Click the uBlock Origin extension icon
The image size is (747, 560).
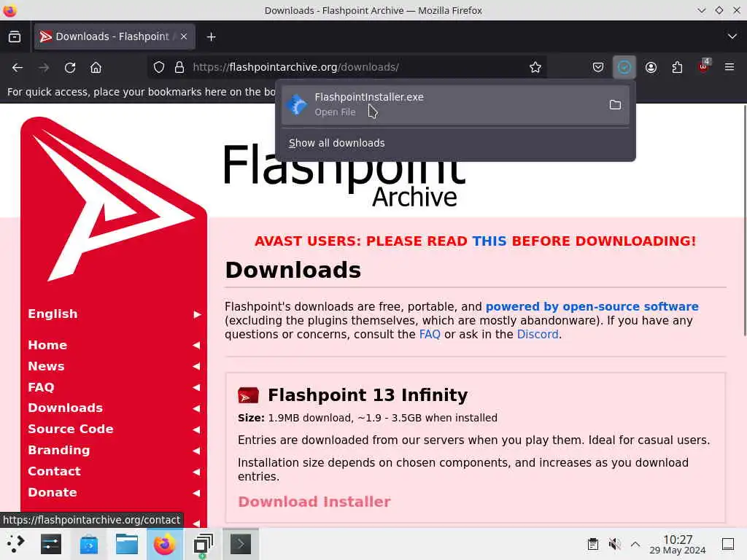[704, 66]
